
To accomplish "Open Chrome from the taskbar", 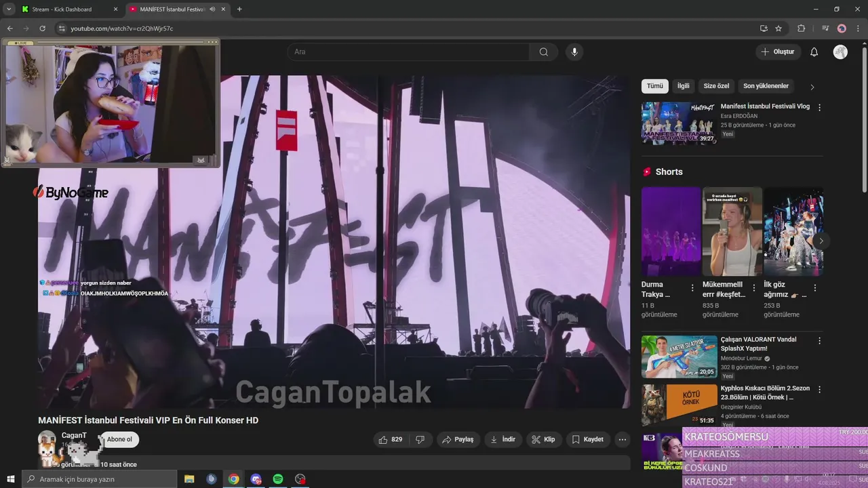I will pyautogui.click(x=233, y=479).
